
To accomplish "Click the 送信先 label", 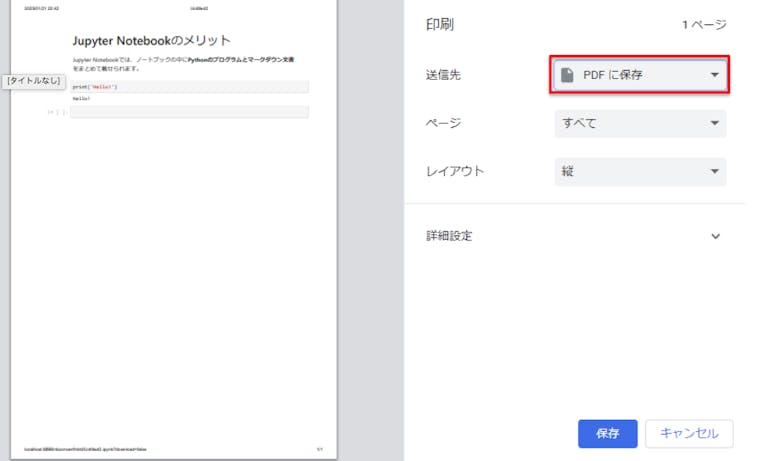I will coord(443,75).
